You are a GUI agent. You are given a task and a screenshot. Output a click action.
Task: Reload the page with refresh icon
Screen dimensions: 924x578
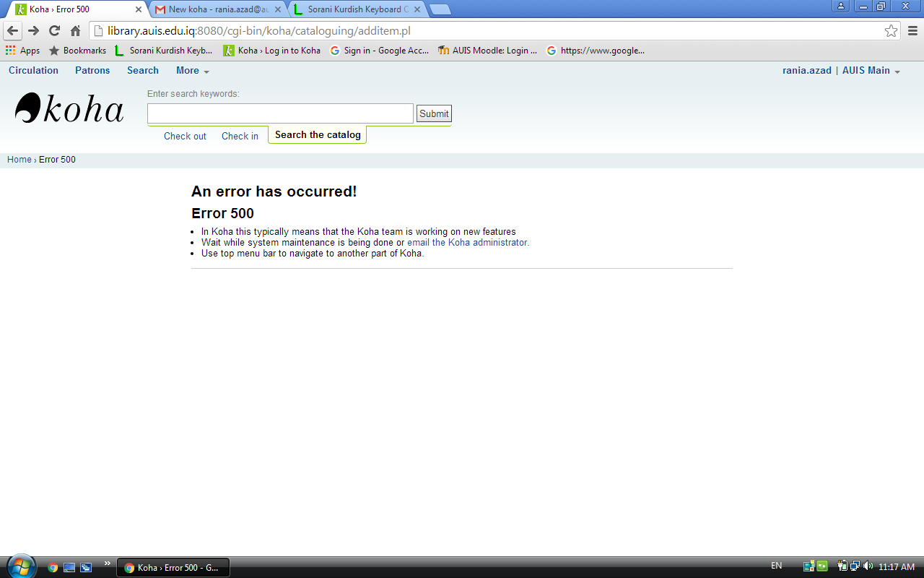(x=54, y=31)
